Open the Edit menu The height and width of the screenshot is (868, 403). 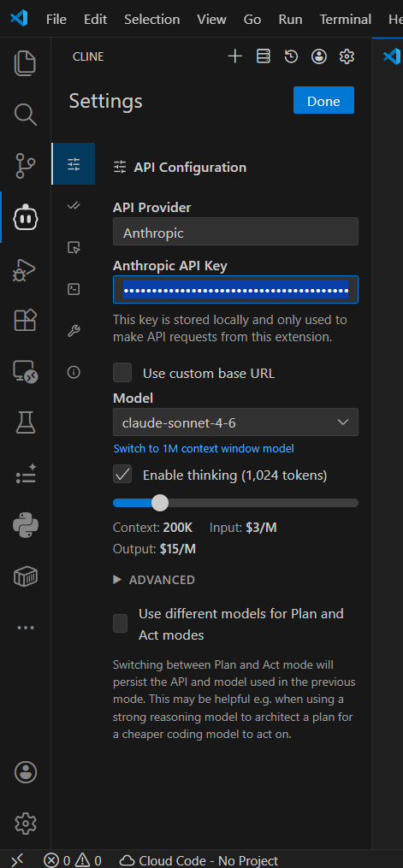click(x=95, y=20)
